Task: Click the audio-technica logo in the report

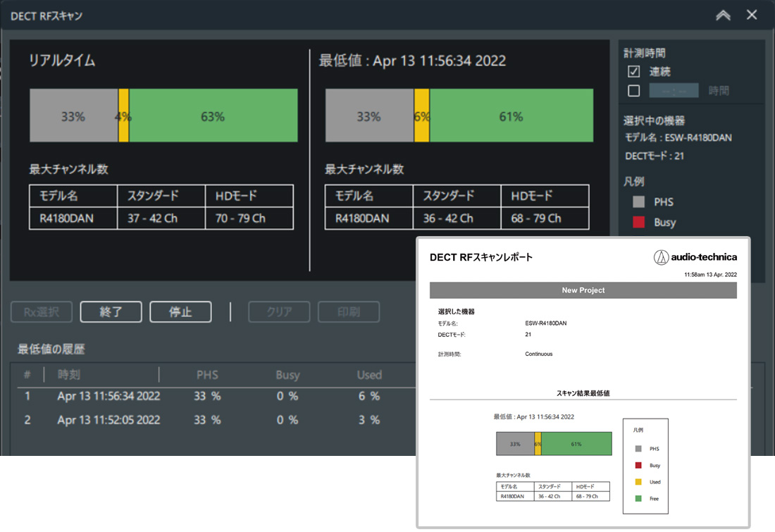Action: [695, 257]
